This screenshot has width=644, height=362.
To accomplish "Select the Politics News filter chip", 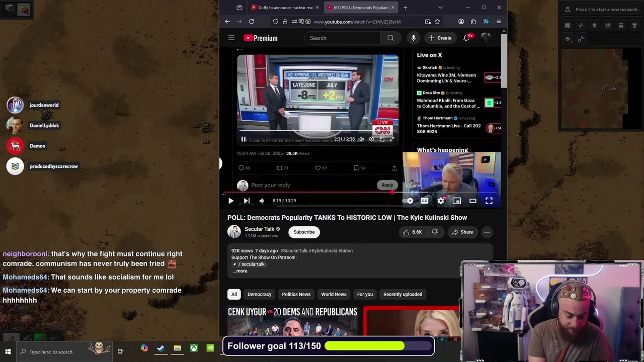I will coord(296,294).
